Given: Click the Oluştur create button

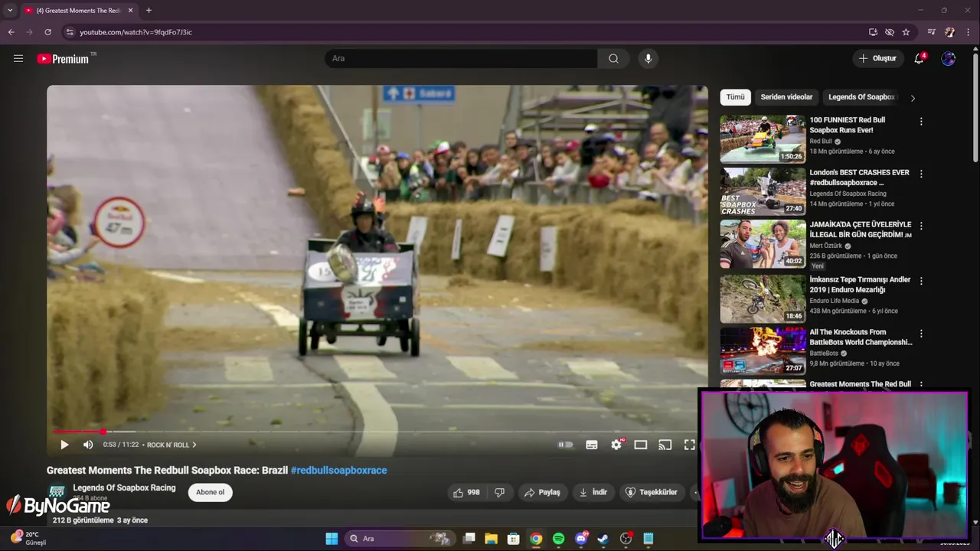Looking at the screenshot, I should click(x=877, y=58).
